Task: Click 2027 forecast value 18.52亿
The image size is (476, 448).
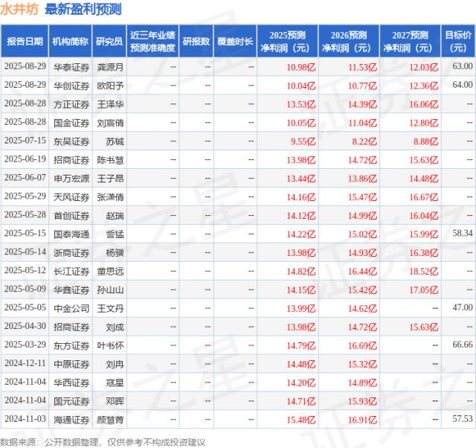Action: pyautogui.click(x=424, y=271)
